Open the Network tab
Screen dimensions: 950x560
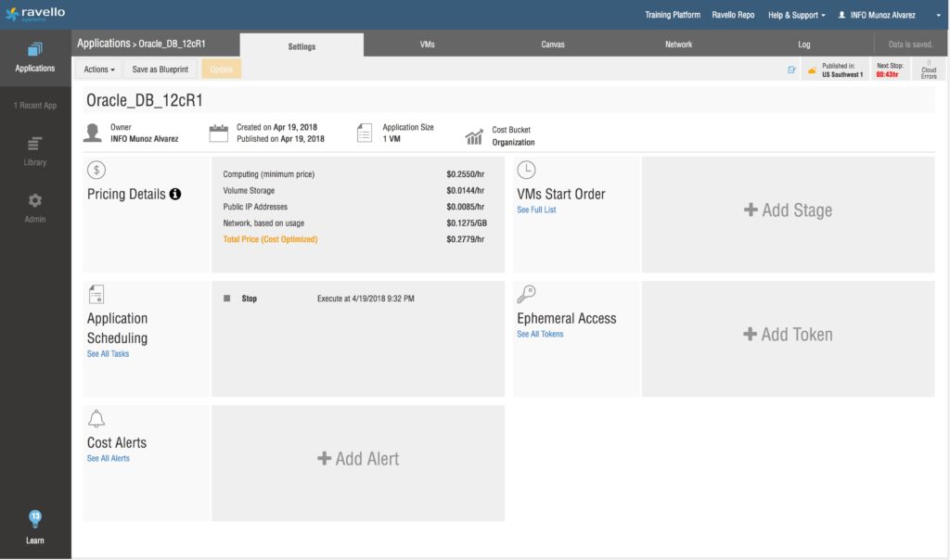point(678,45)
